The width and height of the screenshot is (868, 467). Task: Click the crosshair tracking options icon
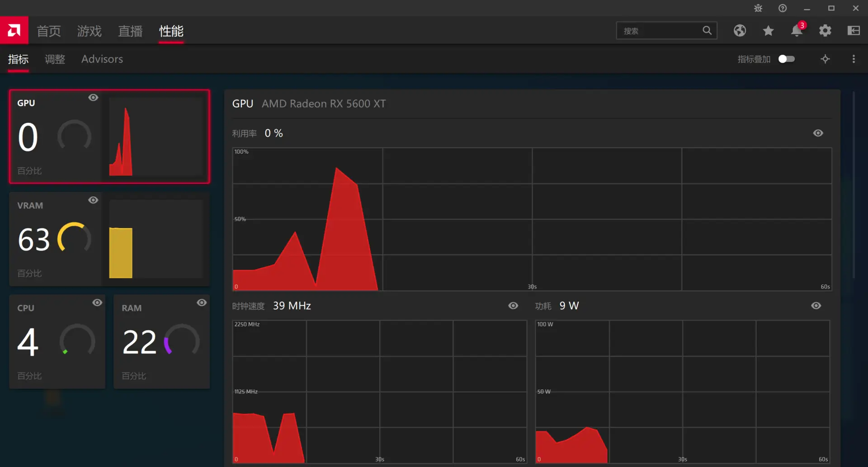pos(825,59)
